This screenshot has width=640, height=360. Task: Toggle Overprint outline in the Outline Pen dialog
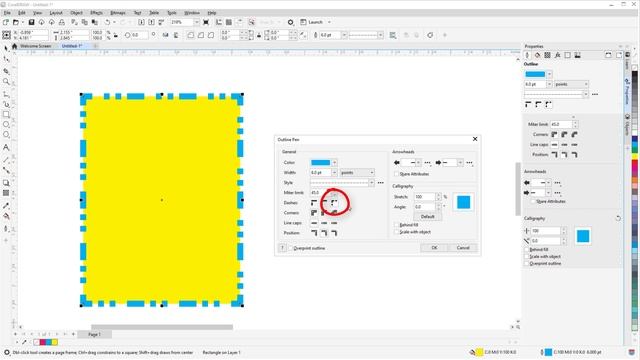(291, 248)
